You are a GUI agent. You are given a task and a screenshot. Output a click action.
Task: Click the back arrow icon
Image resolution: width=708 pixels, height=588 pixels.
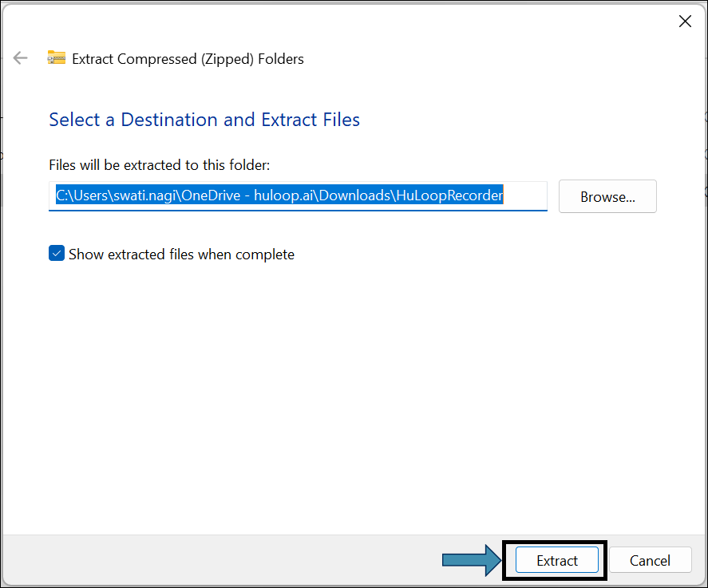21,58
